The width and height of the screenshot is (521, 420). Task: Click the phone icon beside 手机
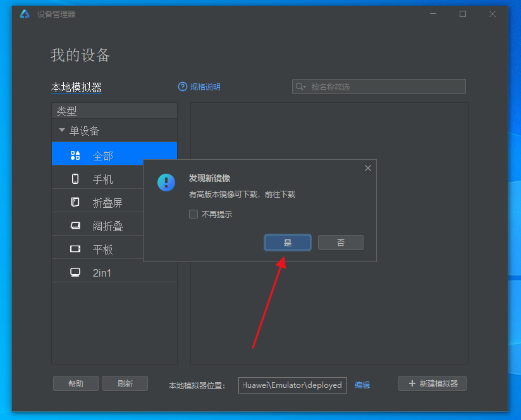[x=75, y=179]
